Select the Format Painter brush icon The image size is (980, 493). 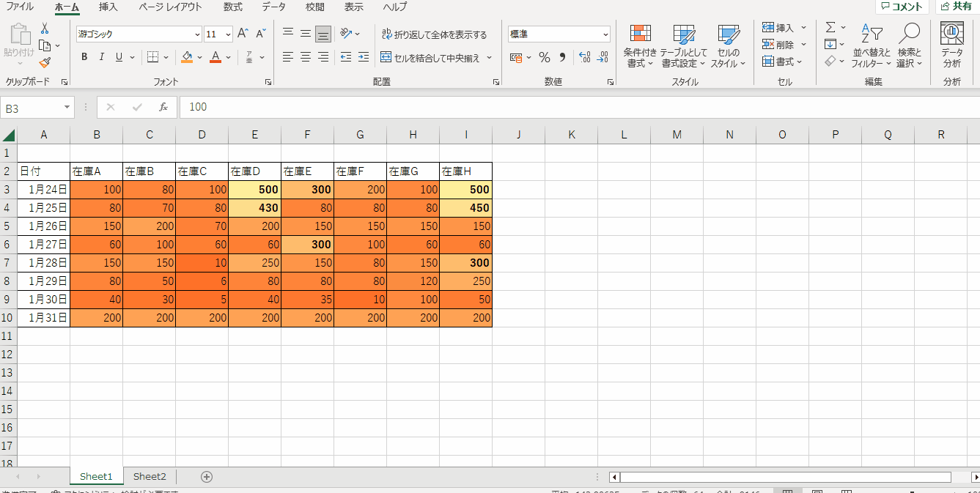click(x=45, y=62)
